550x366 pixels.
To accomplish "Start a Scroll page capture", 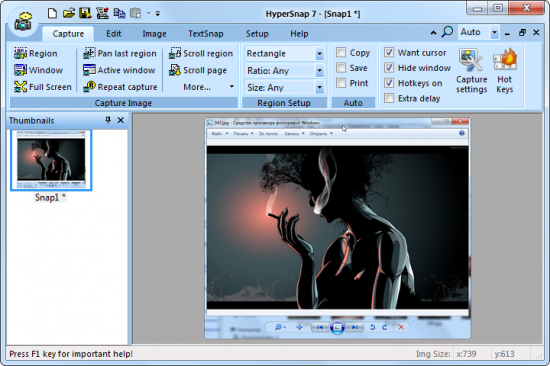I will (x=198, y=70).
